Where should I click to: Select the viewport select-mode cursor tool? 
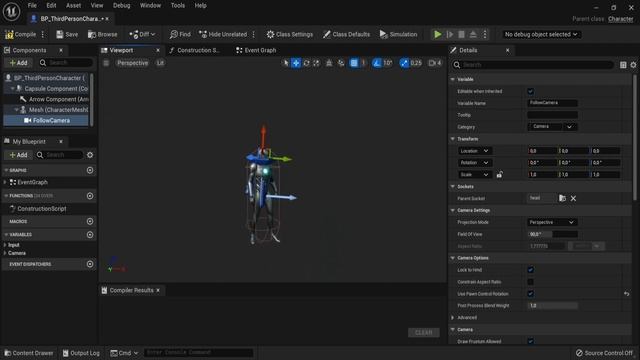pos(285,63)
